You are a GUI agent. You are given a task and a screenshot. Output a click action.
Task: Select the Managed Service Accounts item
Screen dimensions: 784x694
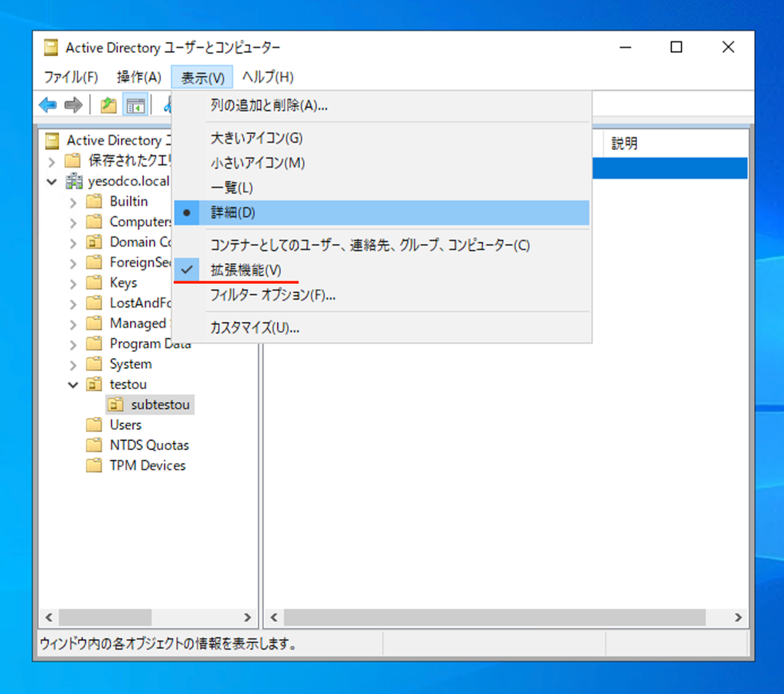coord(139,323)
